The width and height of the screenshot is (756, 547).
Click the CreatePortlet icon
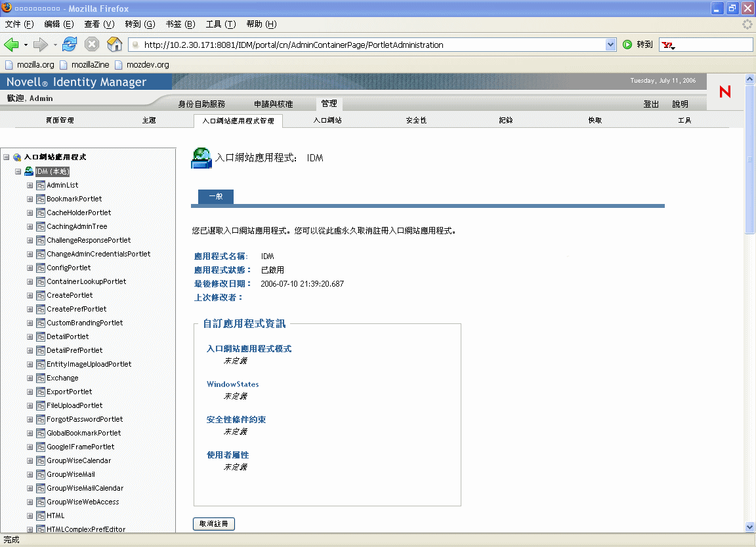point(41,295)
